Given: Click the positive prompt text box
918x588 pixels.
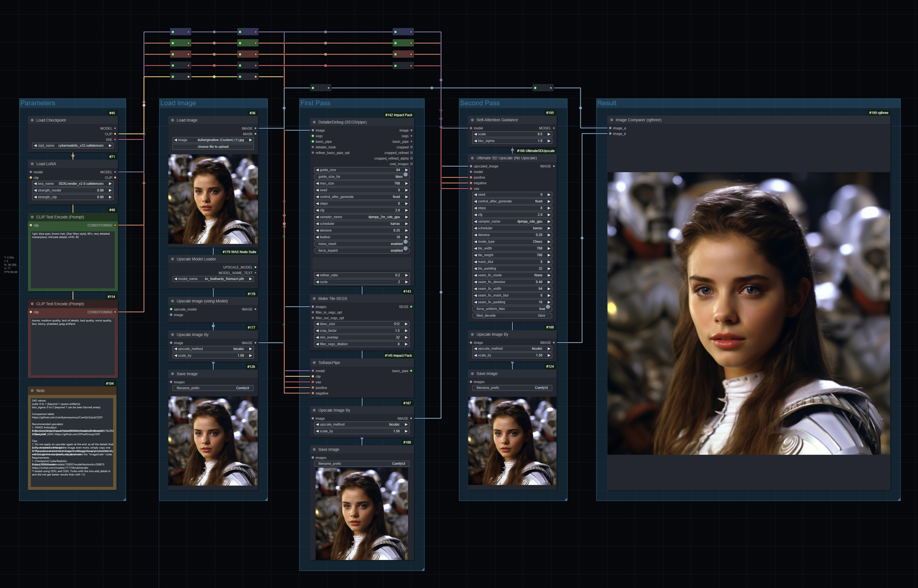Looking at the screenshot, I should (x=73, y=260).
